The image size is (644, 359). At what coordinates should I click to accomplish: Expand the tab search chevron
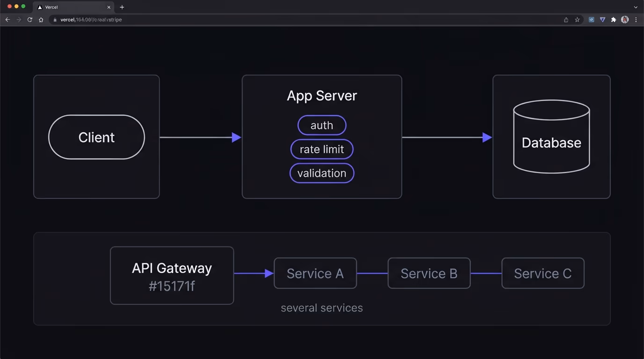636,7
